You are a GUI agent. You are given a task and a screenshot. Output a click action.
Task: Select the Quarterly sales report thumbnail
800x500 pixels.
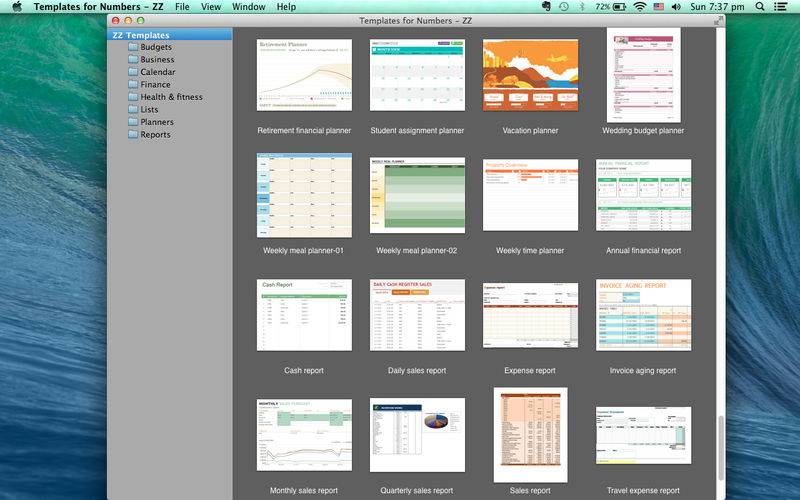click(x=417, y=435)
